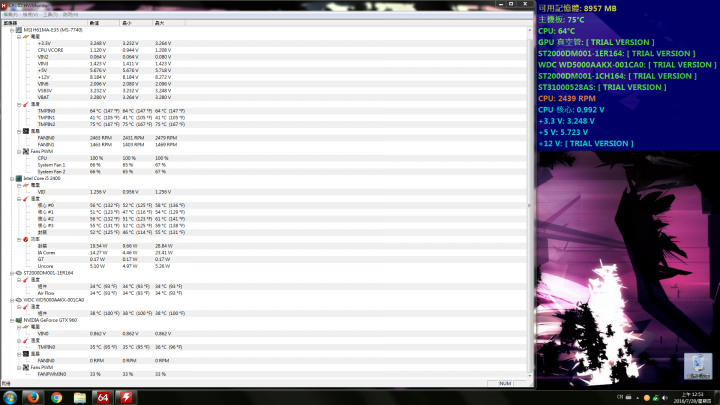Click the taskbar clock showing 12:53
Image resolution: width=720 pixels, height=405 pixels.
692,398
